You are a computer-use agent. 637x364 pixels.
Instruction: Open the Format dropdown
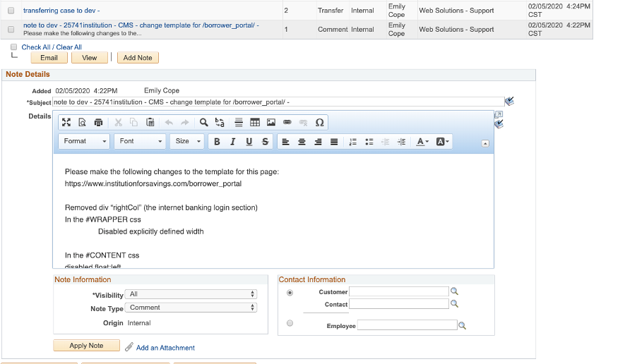(x=84, y=142)
